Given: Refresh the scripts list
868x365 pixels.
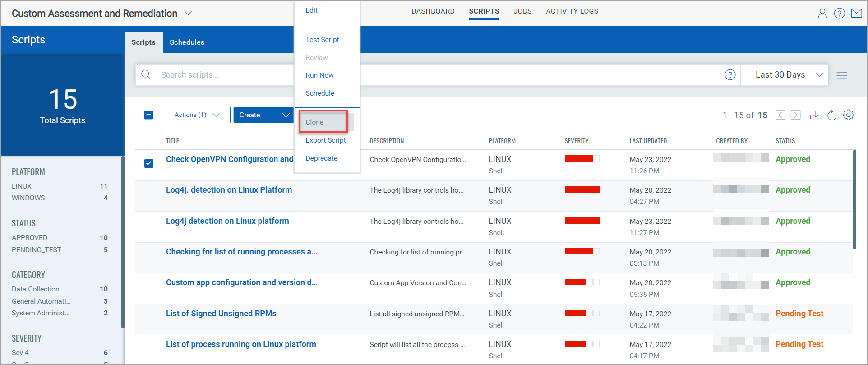Looking at the screenshot, I should pos(832,115).
